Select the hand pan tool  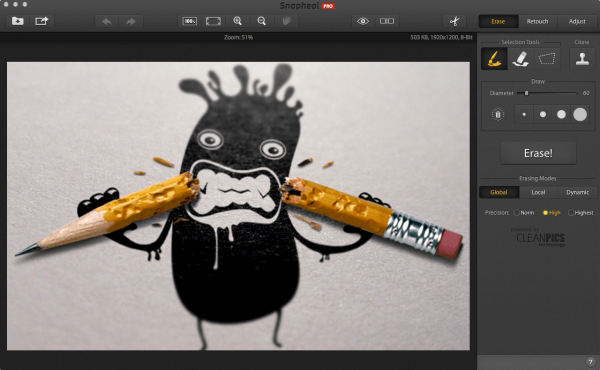click(286, 21)
